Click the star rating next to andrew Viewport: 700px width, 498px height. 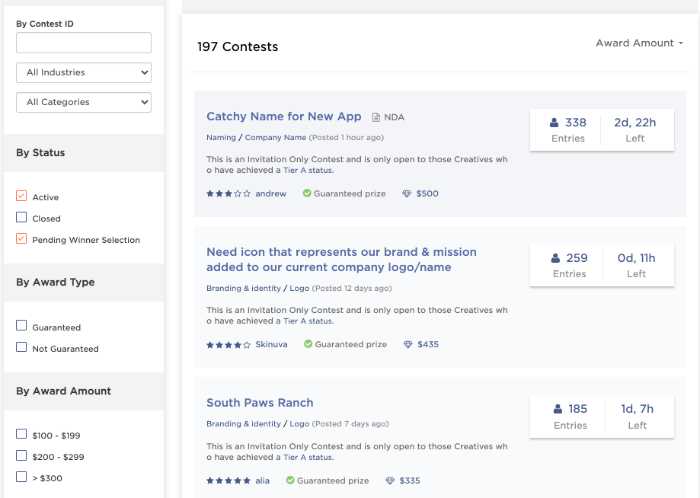click(228, 194)
